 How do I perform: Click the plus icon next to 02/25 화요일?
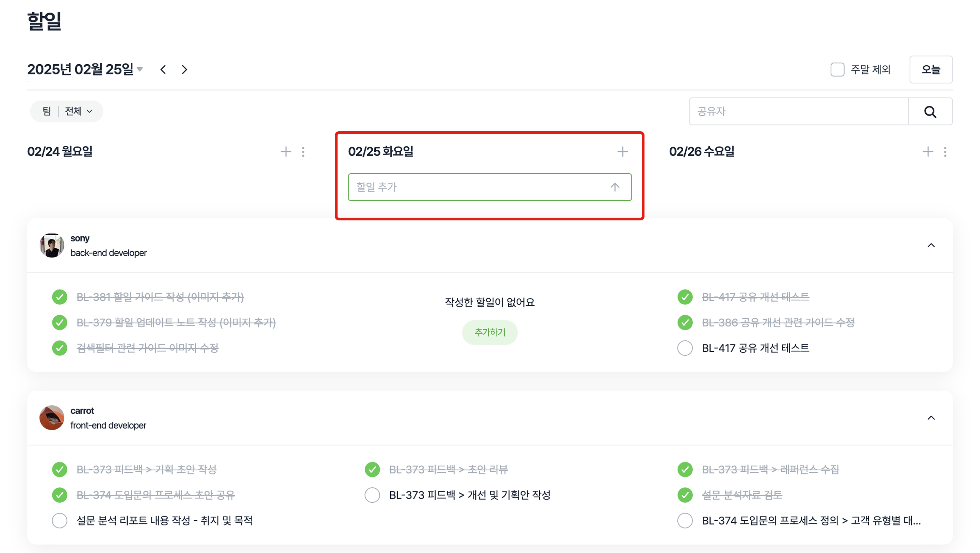pos(622,152)
